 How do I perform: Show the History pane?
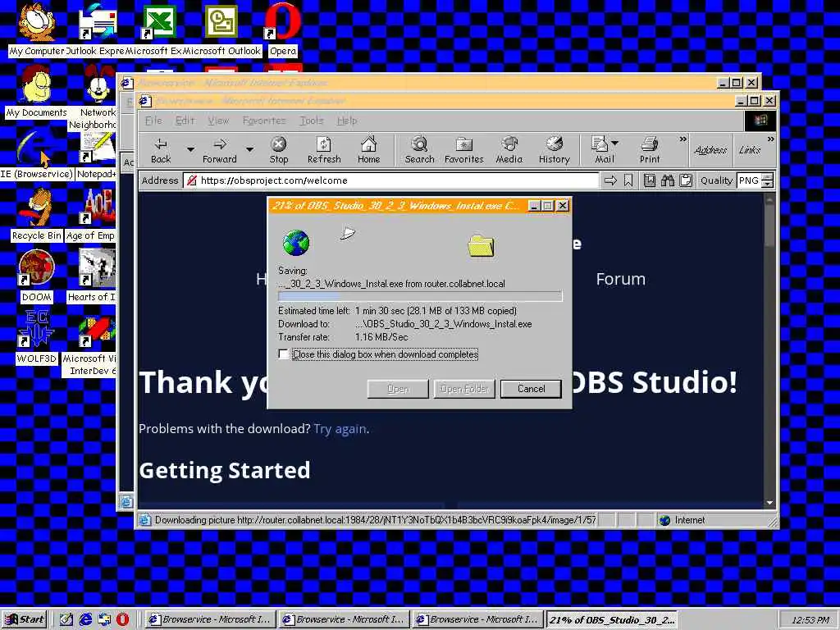pos(554,150)
